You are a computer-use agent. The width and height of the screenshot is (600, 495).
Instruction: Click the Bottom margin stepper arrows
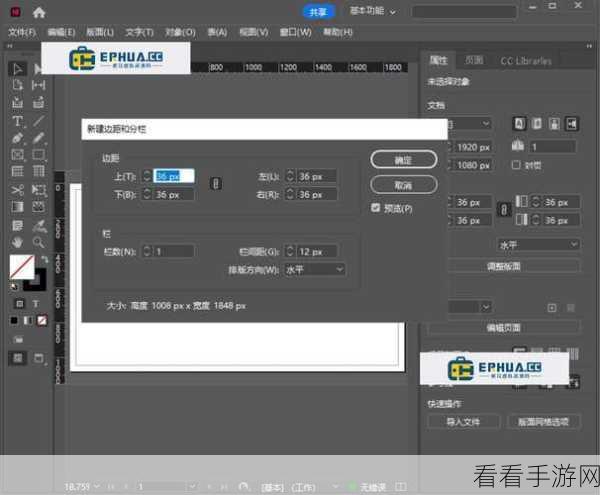pos(147,194)
